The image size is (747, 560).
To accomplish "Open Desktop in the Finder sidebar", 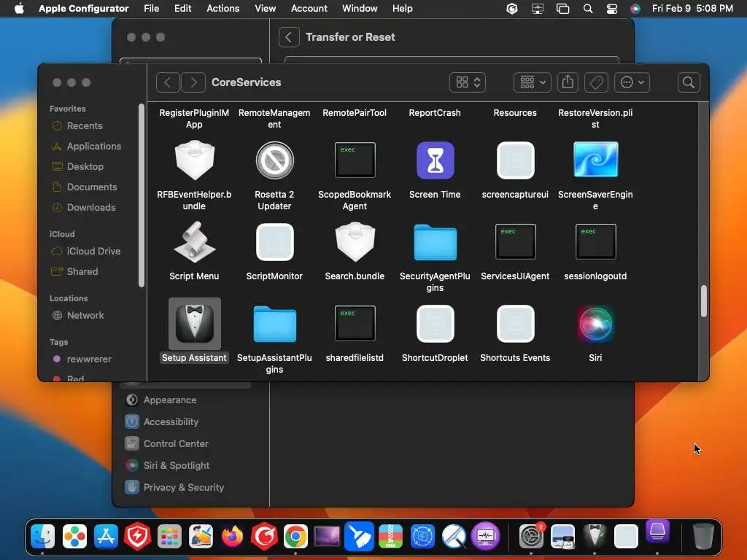I will [x=85, y=167].
